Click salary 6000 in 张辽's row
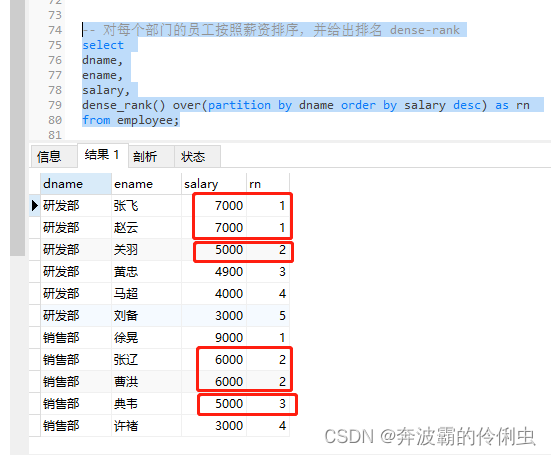This screenshot has width=551, height=455. 214,359
